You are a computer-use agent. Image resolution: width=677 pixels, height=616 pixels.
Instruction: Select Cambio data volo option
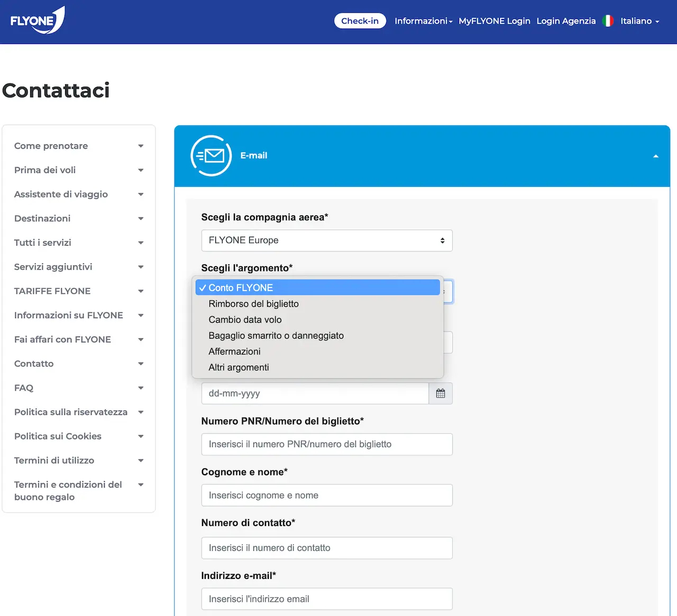click(318, 320)
